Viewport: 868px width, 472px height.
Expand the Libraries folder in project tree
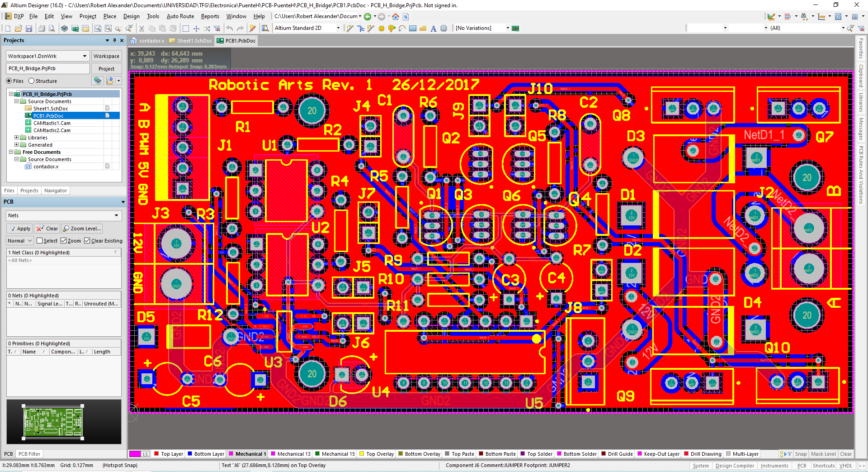tap(17, 138)
